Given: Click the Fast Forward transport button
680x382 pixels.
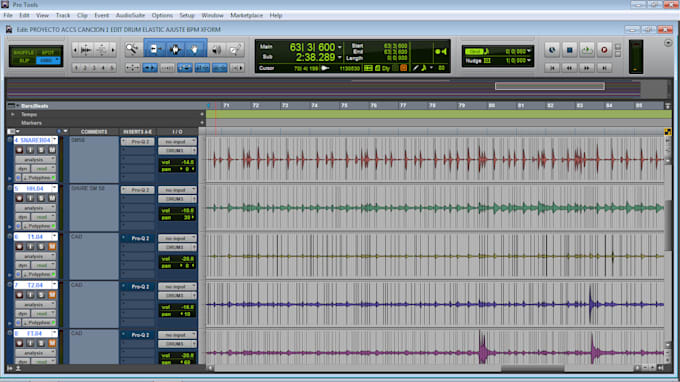Looking at the screenshot, I should 587,68.
